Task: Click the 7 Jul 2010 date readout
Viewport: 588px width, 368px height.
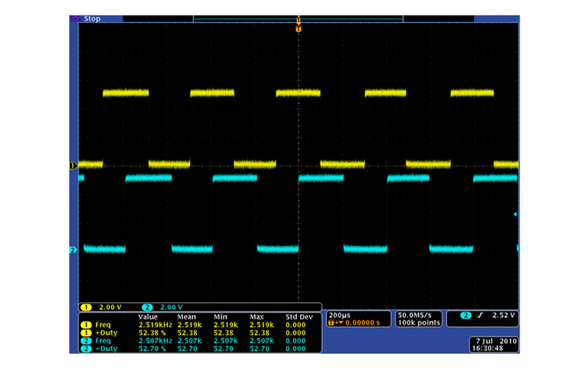Action: pyautogui.click(x=496, y=341)
